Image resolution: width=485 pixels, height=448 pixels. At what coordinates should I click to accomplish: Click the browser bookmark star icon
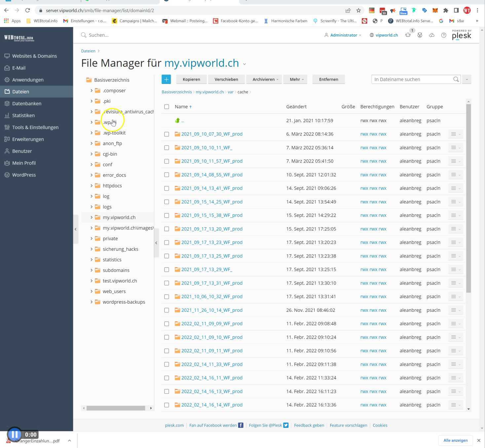[x=358, y=10]
